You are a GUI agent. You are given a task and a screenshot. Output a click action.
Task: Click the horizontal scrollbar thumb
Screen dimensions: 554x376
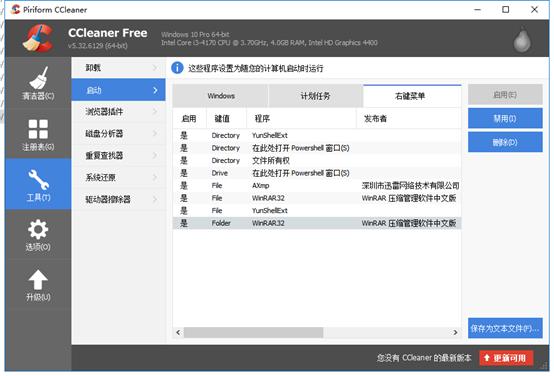pos(253,332)
